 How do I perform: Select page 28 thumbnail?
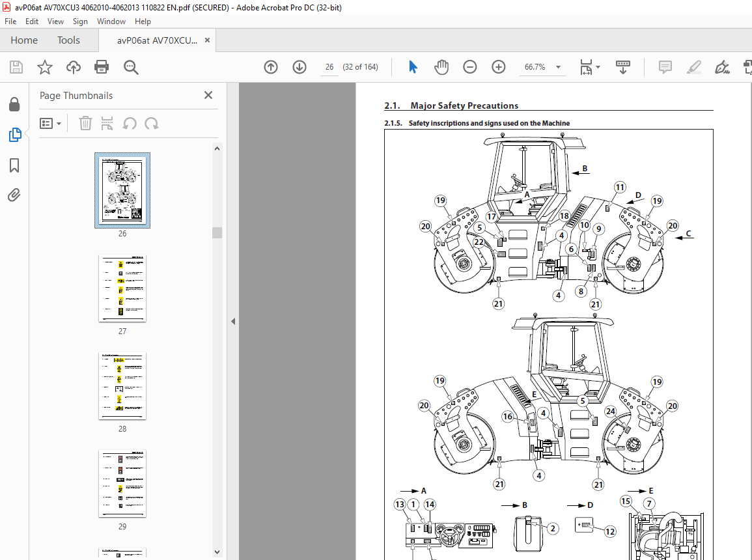(x=122, y=386)
